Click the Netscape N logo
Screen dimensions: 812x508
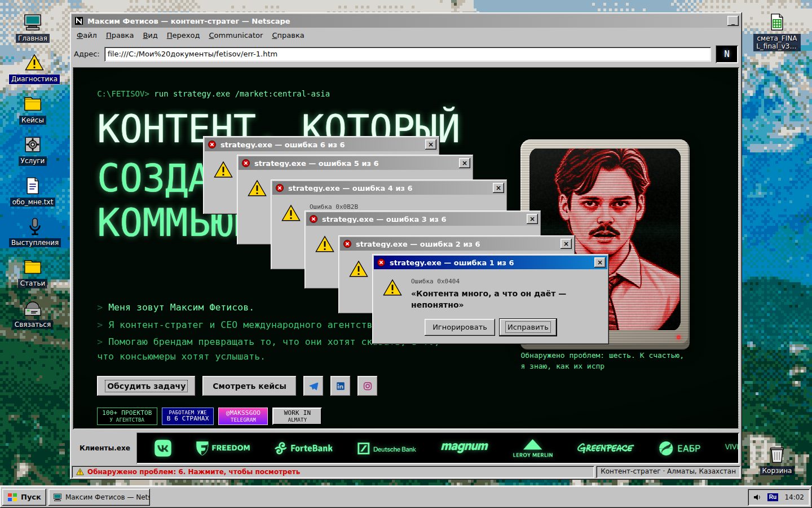tap(726, 54)
